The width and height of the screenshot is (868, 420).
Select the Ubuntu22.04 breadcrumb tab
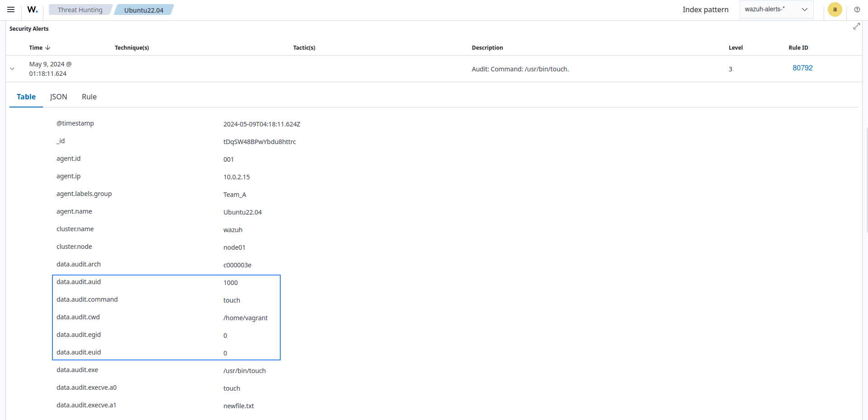(x=144, y=9)
